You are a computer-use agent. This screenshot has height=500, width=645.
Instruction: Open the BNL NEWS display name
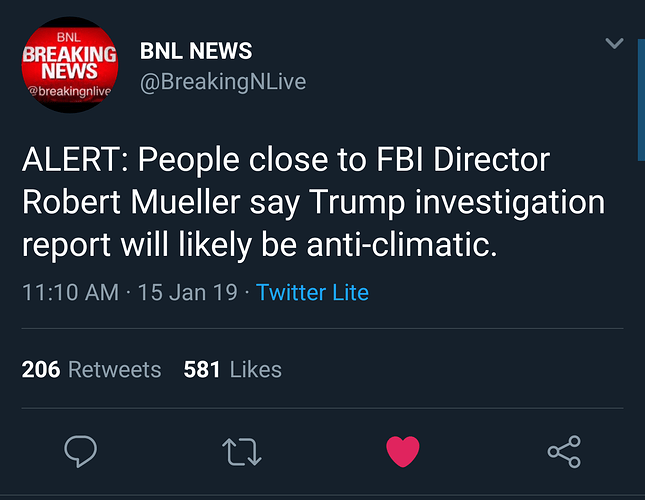196,51
